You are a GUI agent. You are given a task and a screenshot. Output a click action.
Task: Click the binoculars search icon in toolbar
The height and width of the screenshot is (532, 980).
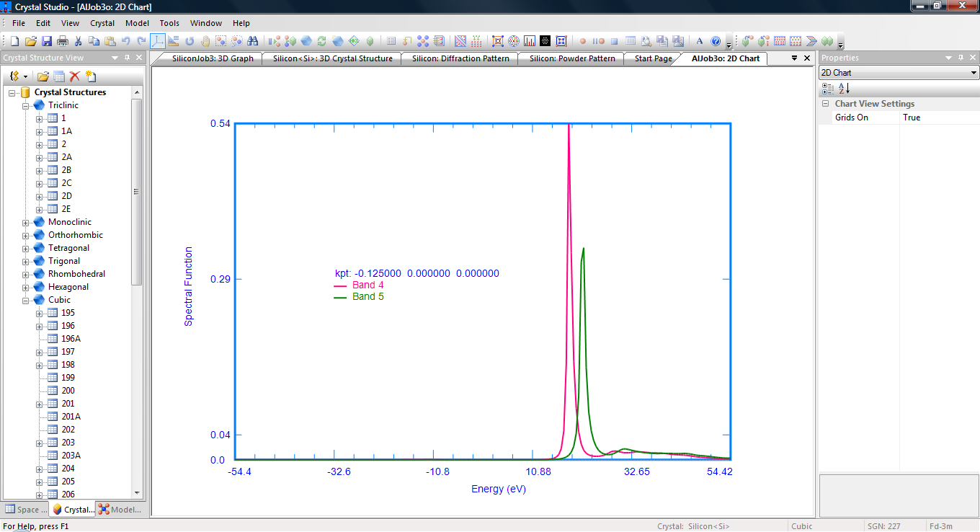coord(253,41)
